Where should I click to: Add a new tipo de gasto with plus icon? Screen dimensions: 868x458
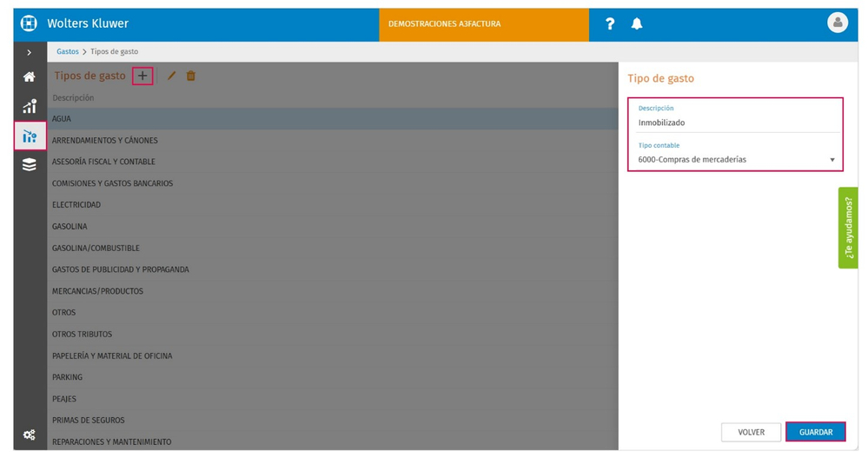click(142, 76)
